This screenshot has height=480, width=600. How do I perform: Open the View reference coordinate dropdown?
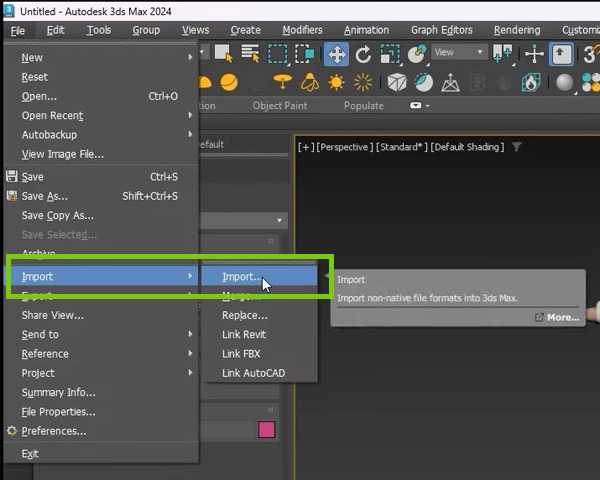tap(459, 52)
